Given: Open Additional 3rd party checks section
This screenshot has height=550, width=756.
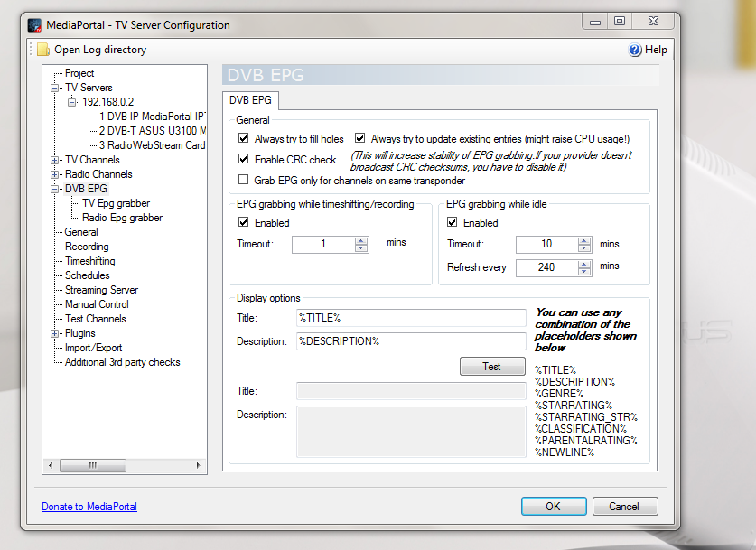Looking at the screenshot, I should click(123, 362).
